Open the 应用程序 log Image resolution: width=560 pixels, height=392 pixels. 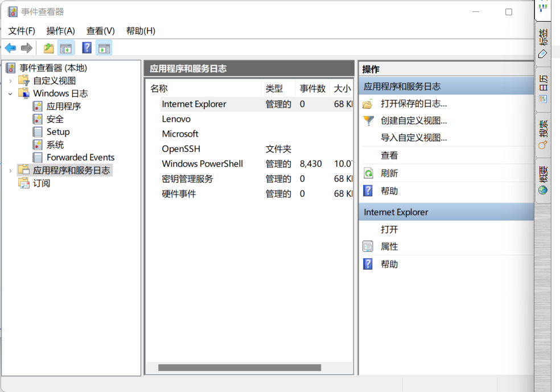pyautogui.click(x=64, y=106)
